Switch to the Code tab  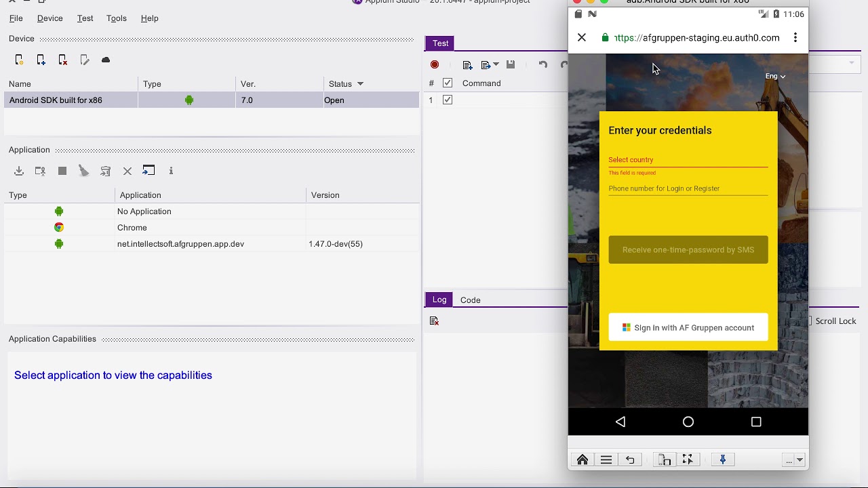(470, 300)
